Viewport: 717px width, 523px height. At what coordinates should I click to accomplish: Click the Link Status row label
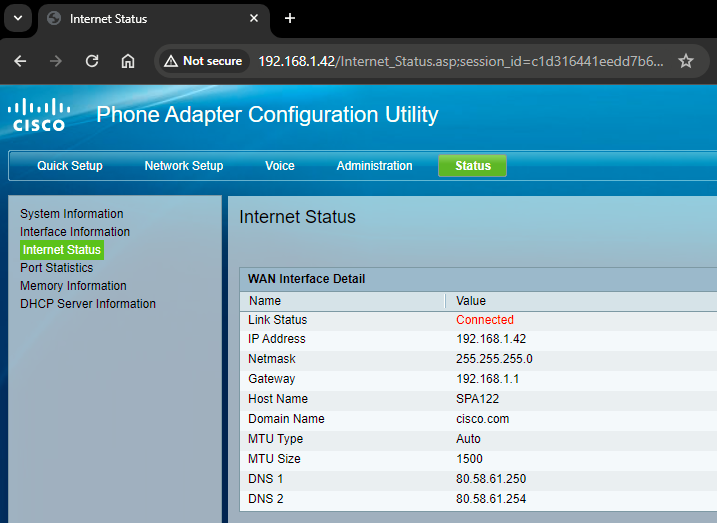tap(278, 320)
